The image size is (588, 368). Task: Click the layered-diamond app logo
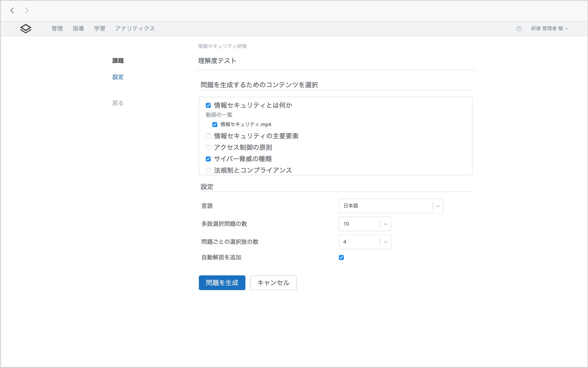click(26, 29)
